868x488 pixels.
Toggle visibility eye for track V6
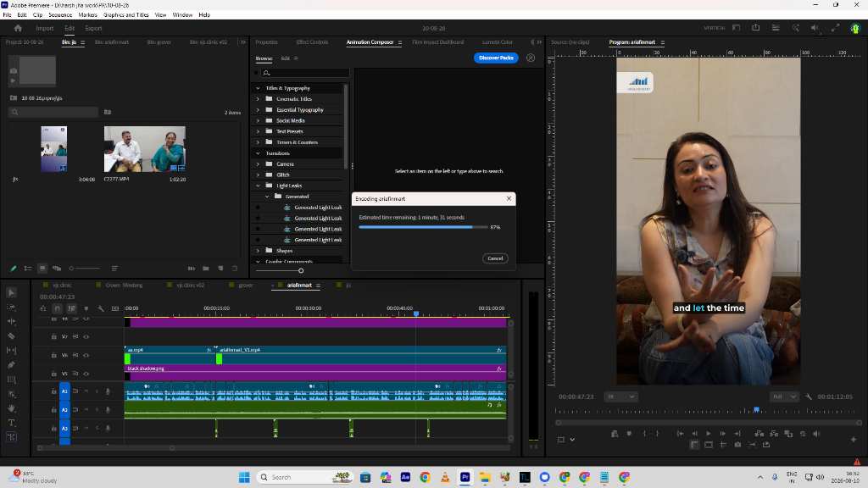click(86, 355)
